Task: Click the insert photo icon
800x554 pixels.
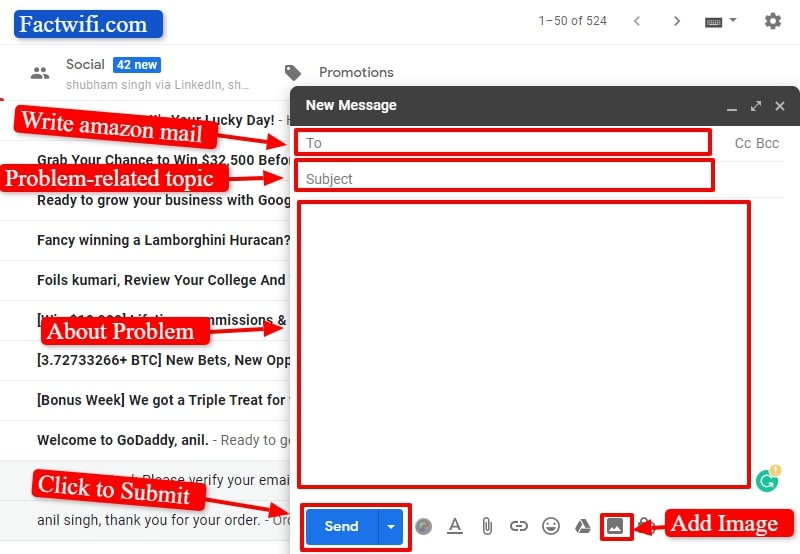Action: point(615,526)
